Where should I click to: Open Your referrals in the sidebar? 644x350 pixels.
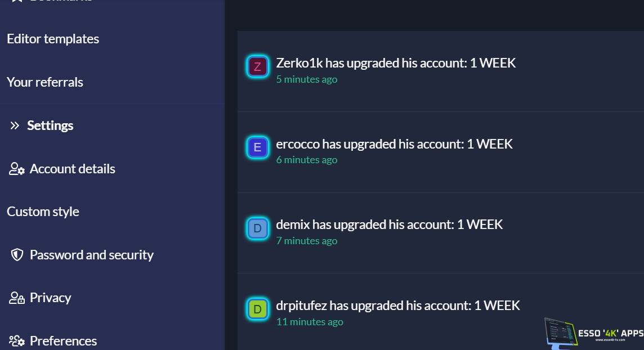pos(45,82)
